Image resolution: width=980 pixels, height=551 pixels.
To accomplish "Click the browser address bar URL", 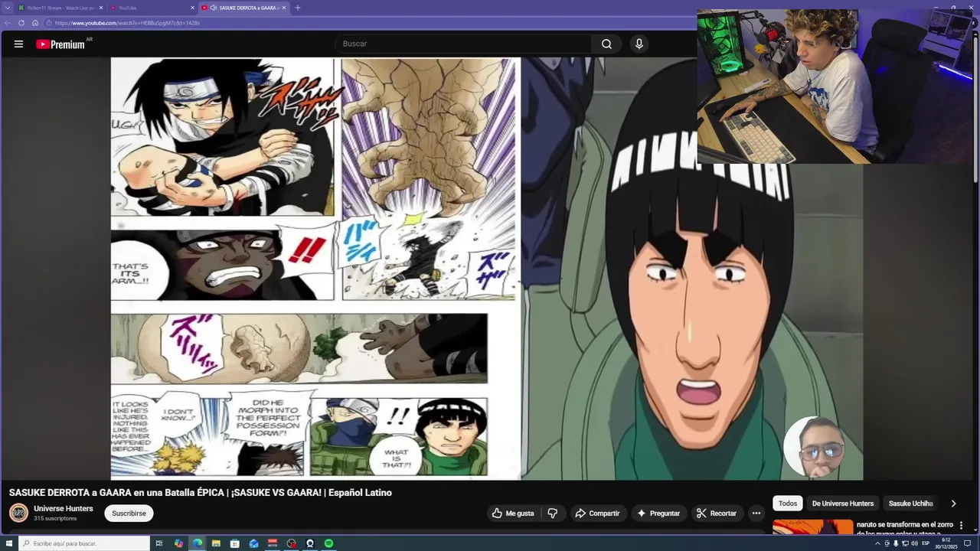I will pos(127,23).
